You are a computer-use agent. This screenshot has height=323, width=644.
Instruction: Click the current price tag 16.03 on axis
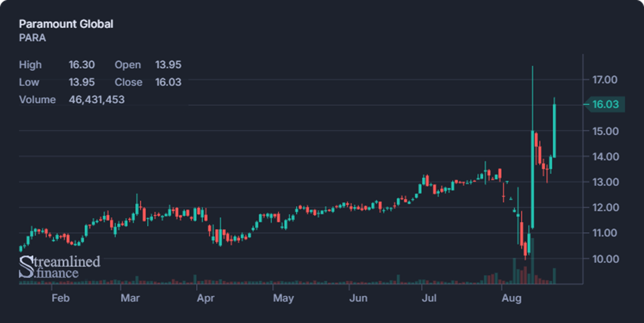605,104
